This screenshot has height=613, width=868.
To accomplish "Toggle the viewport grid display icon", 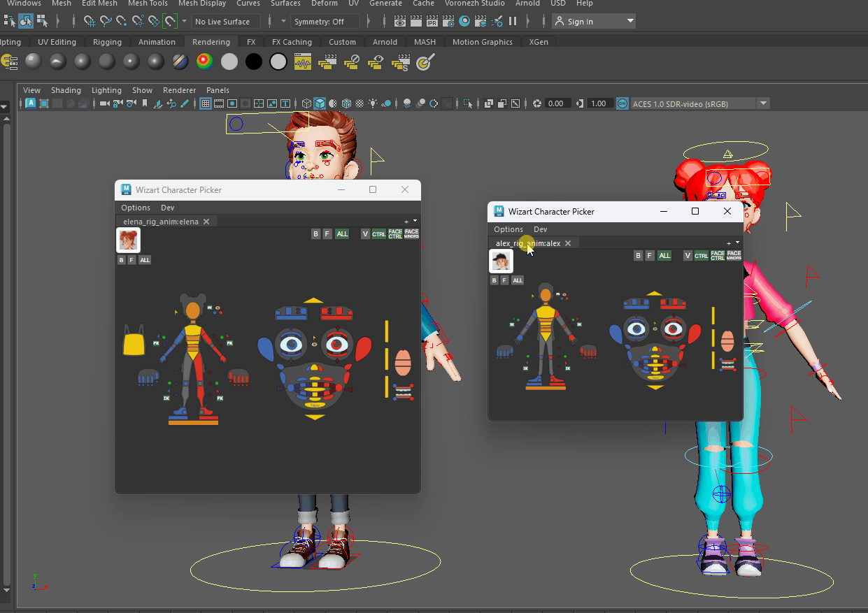I will (x=206, y=103).
